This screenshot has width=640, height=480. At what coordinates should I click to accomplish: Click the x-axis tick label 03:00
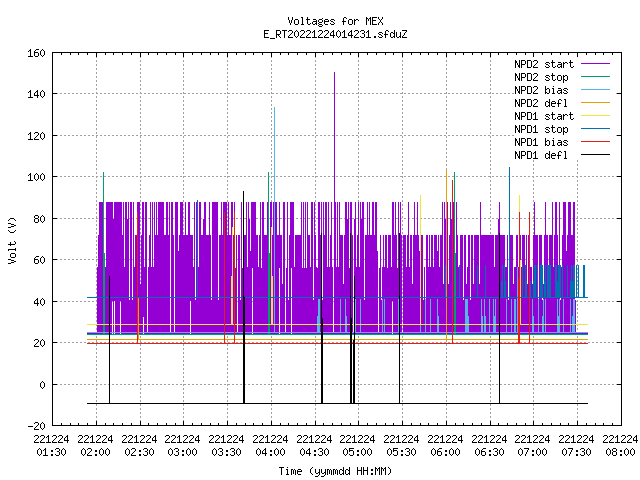pyautogui.click(x=182, y=452)
